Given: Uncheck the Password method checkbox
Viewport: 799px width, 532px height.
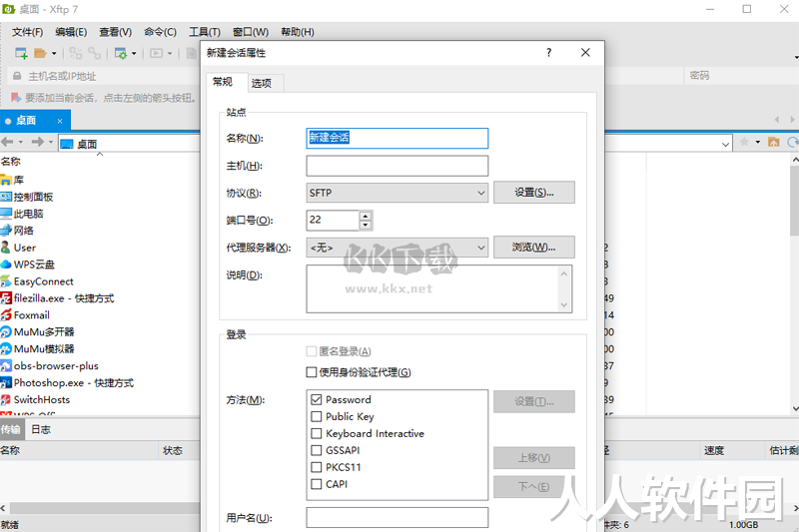Looking at the screenshot, I should tap(317, 399).
